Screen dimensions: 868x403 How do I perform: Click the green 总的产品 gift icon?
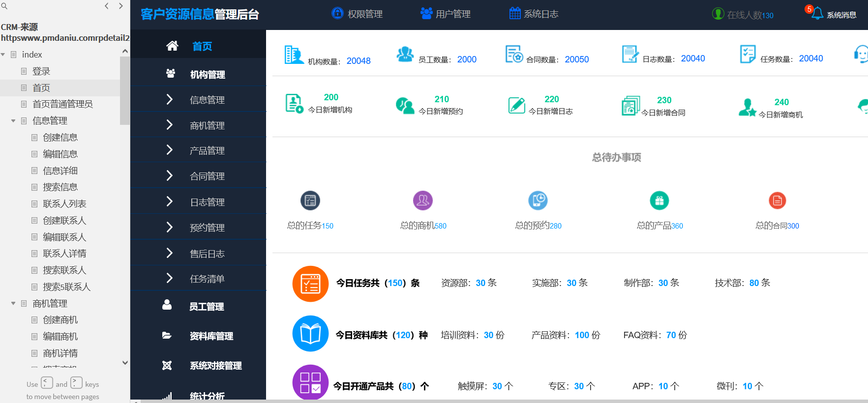click(659, 201)
